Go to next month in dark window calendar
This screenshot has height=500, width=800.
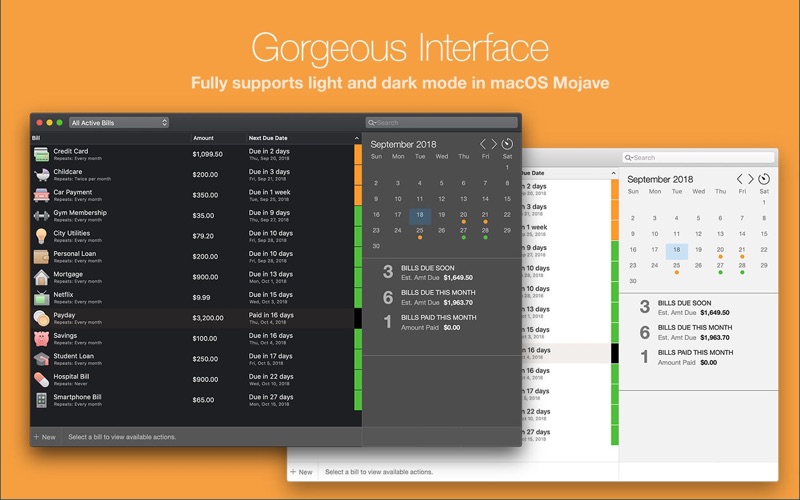pos(494,144)
